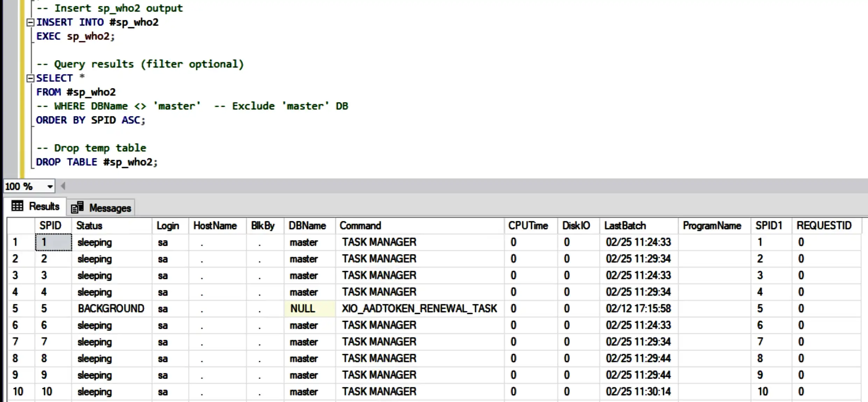Click the Status column header
The width and height of the screenshot is (868, 402).
click(x=112, y=225)
